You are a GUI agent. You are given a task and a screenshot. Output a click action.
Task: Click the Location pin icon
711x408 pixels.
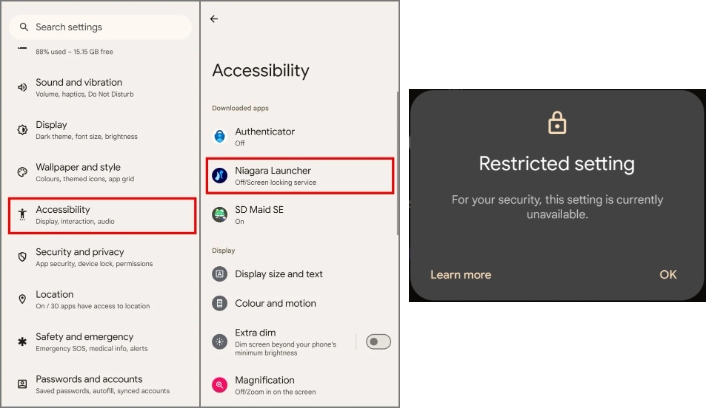click(22, 299)
